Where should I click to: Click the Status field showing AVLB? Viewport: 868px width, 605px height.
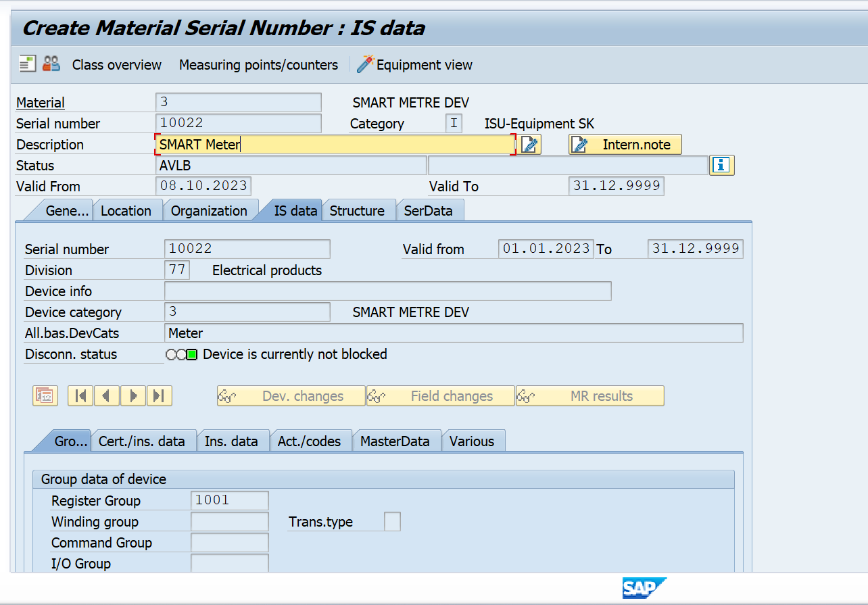pos(291,165)
